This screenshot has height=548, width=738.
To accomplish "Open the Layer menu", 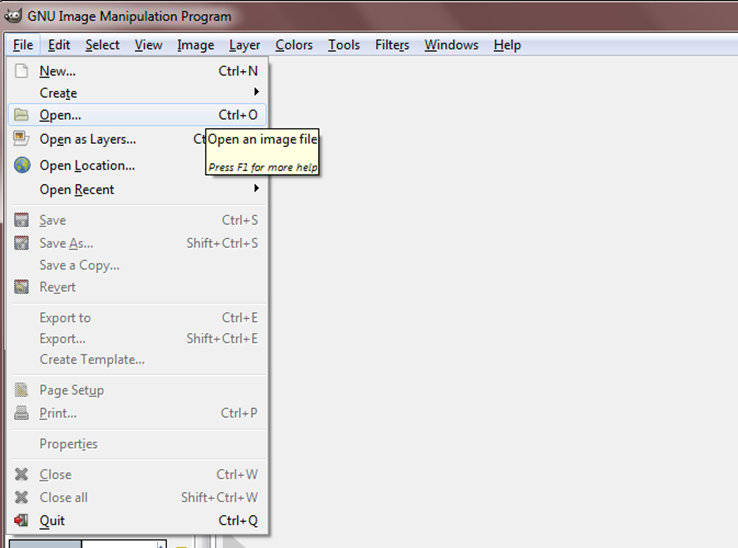I will click(244, 45).
